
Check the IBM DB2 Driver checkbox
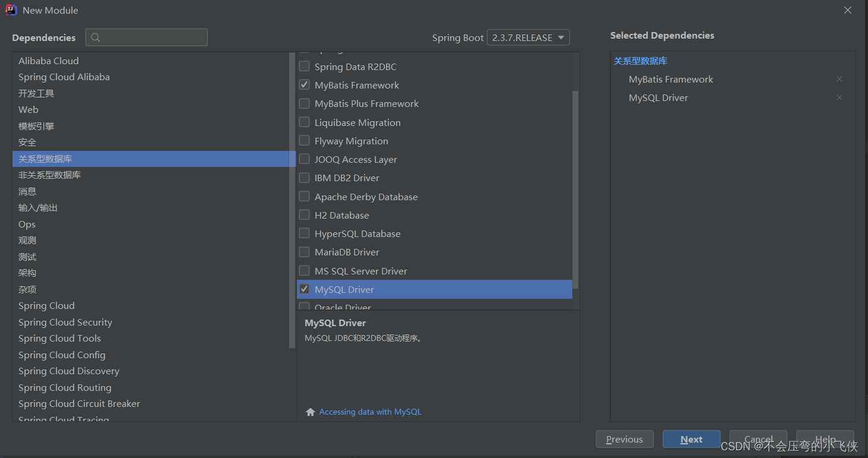304,178
